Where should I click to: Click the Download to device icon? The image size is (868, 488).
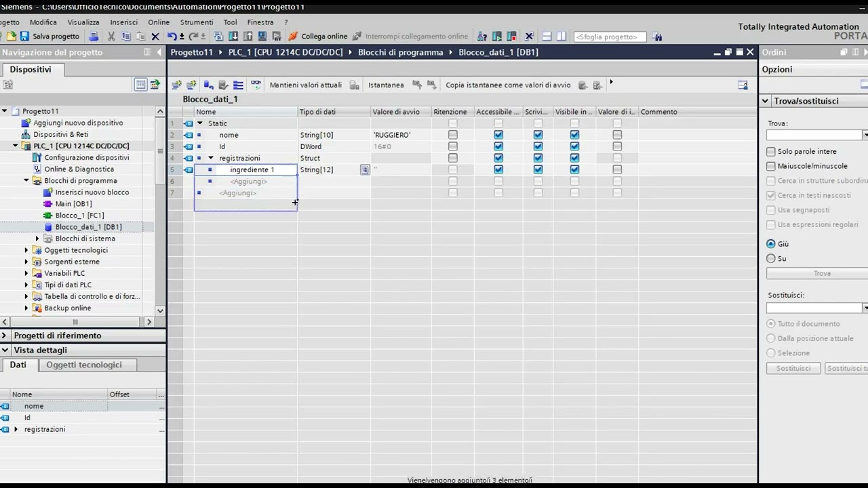point(233,37)
